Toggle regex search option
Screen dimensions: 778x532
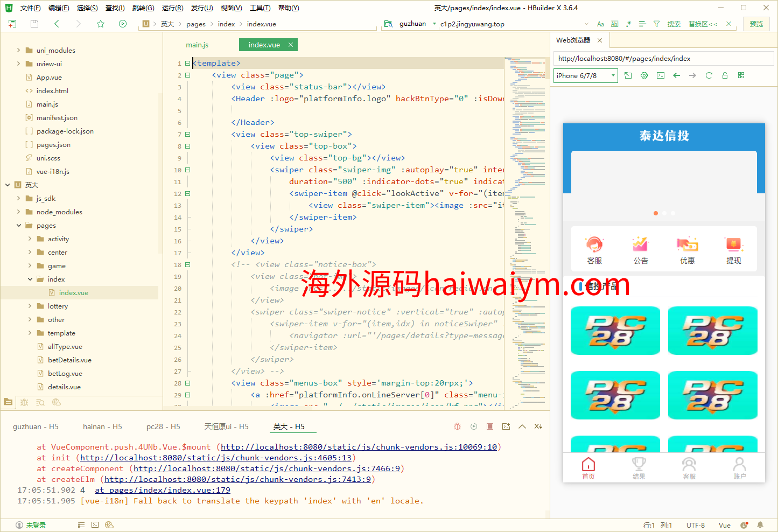[628, 24]
